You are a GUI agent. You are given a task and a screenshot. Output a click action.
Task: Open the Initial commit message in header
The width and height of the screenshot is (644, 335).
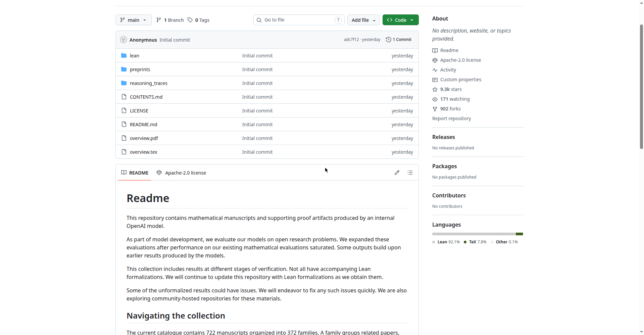pos(175,40)
